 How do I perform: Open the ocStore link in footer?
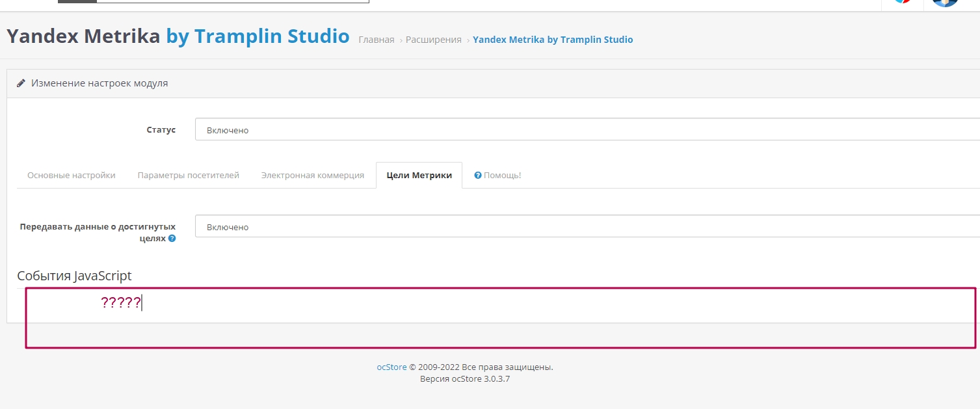click(x=391, y=367)
